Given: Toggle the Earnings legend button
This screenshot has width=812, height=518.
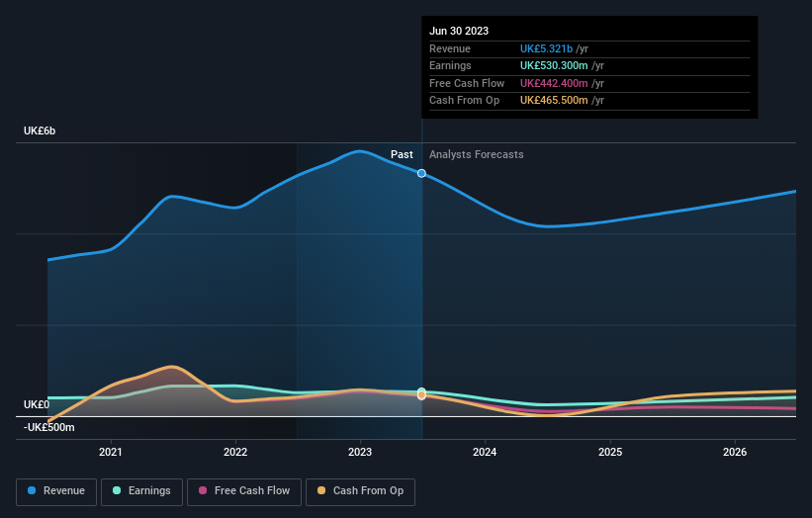Looking at the screenshot, I should point(141,491).
